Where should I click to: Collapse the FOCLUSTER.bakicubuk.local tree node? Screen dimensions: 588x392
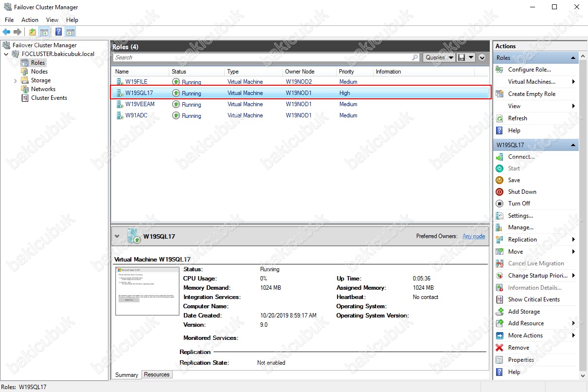[6, 54]
